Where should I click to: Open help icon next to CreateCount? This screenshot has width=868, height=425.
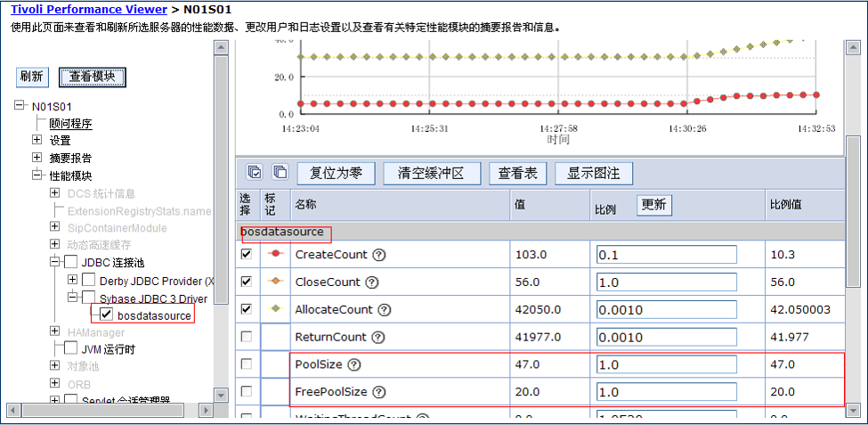(x=379, y=255)
